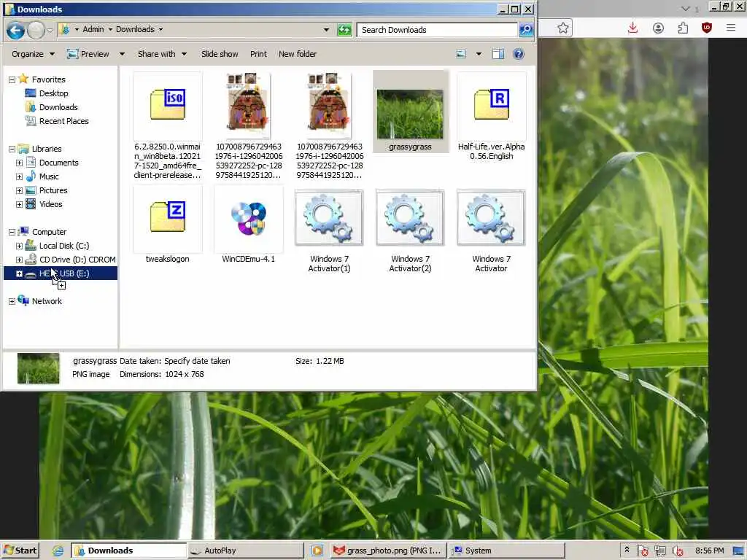
Task: Click New folder in the toolbar
Action: click(298, 54)
